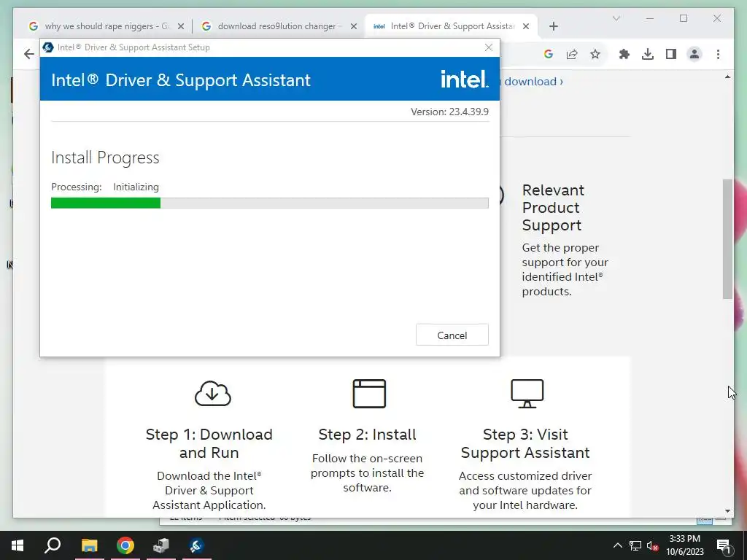Click the Intel Driver & Support Assistant taskbar icon
The width and height of the screenshot is (747, 560).
197,545
